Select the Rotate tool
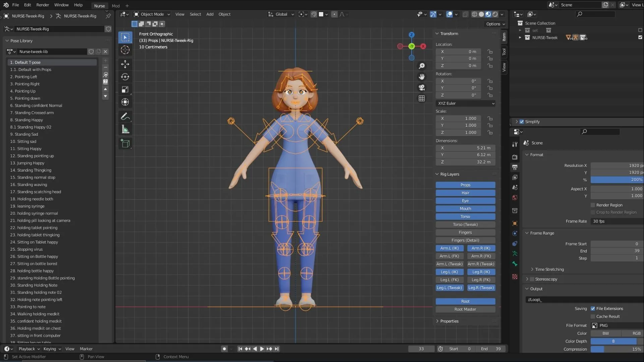644x362 pixels. 125,77
